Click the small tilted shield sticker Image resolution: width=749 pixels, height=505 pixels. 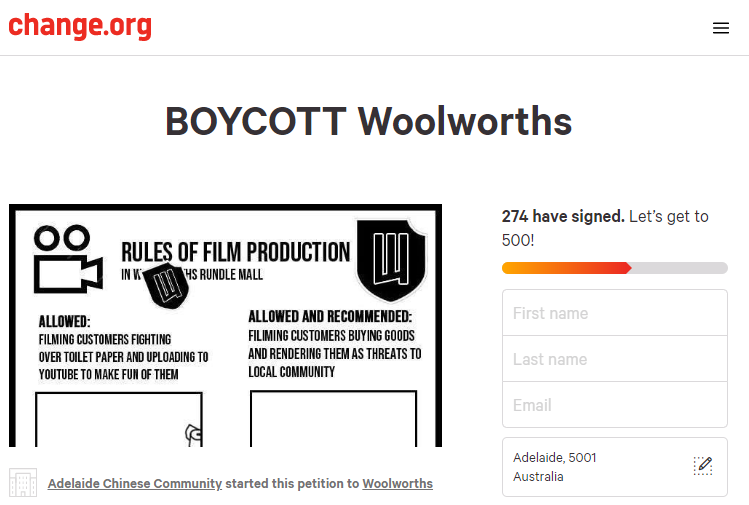coord(168,282)
